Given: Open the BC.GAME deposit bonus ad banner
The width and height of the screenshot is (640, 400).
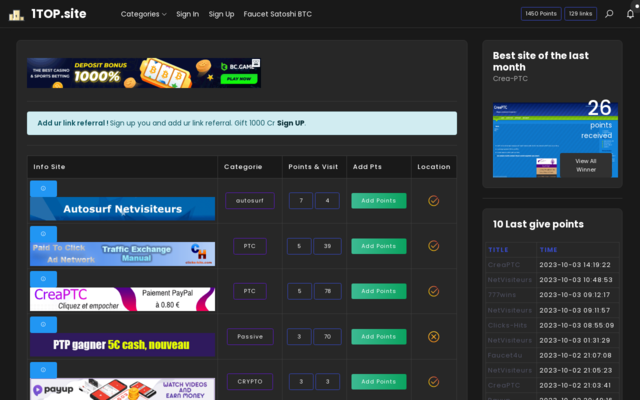Looking at the screenshot, I should [144, 73].
